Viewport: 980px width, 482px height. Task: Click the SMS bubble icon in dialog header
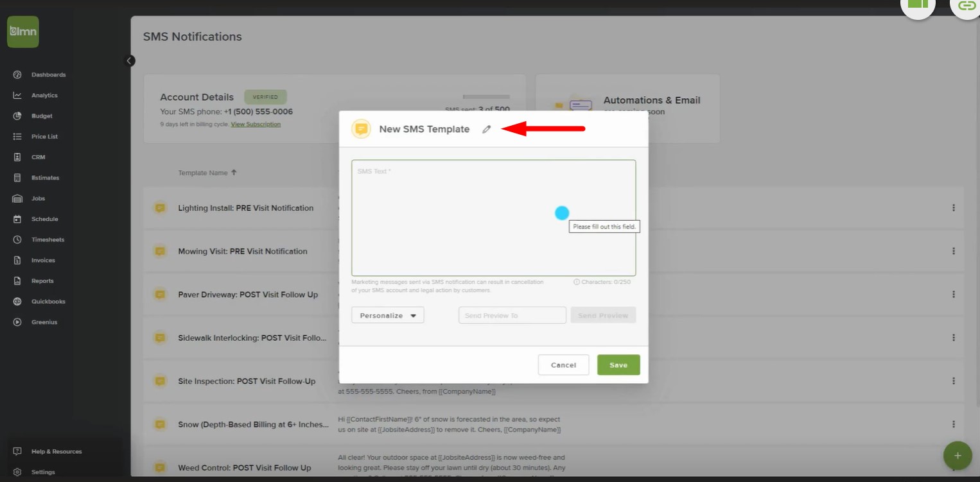pyautogui.click(x=362, y=129)
